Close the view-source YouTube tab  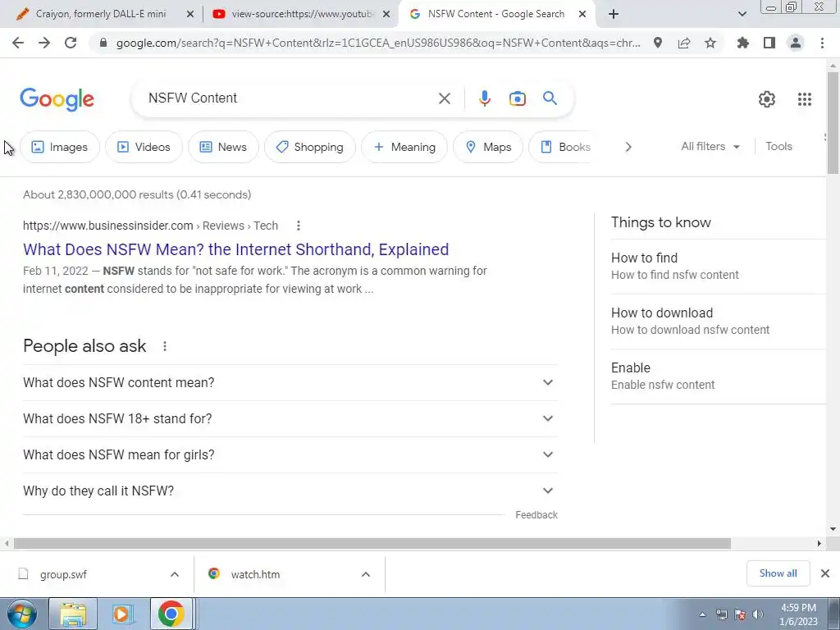tap(386, 14)
